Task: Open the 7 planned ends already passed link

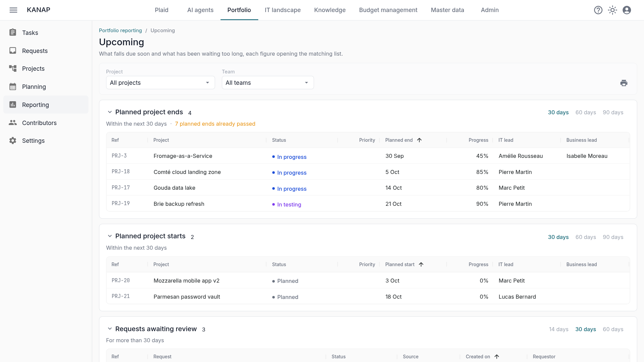Action: (215, 124)
